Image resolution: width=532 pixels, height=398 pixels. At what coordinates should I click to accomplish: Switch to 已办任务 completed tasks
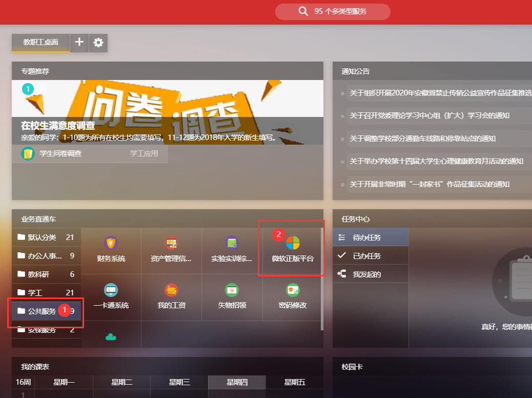click(x=366, y=256)
